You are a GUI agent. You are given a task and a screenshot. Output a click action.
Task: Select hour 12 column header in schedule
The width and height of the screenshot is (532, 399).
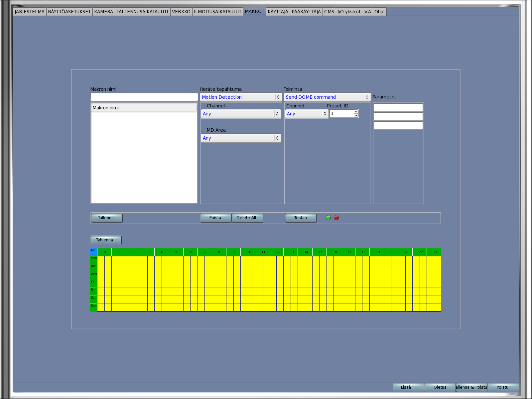[x=276, y=252]
